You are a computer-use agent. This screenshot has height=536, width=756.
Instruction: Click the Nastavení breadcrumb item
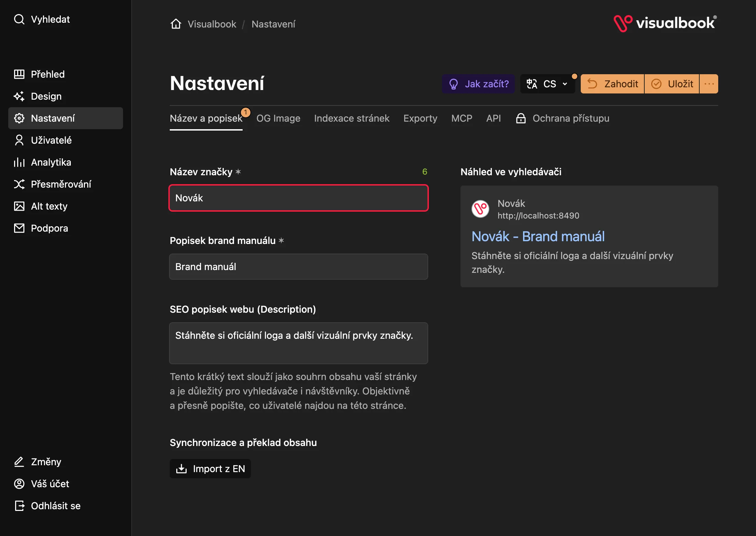[273, 24]
